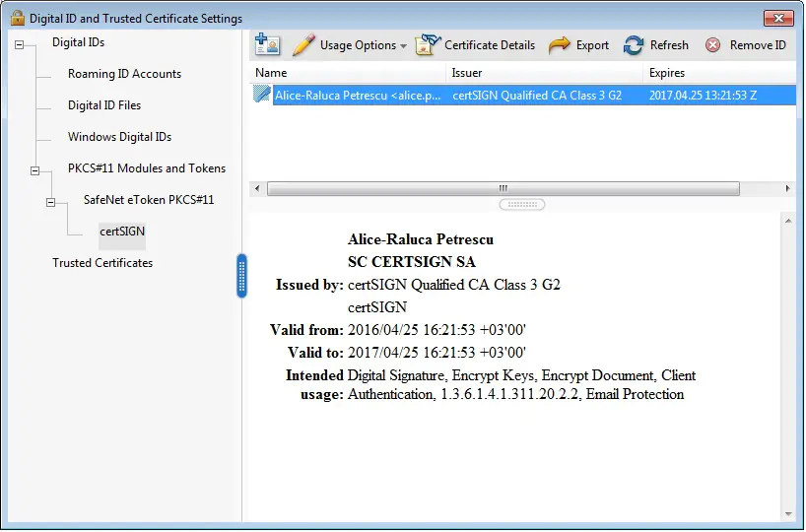Open Trusted Certificates section

[102, 263]
